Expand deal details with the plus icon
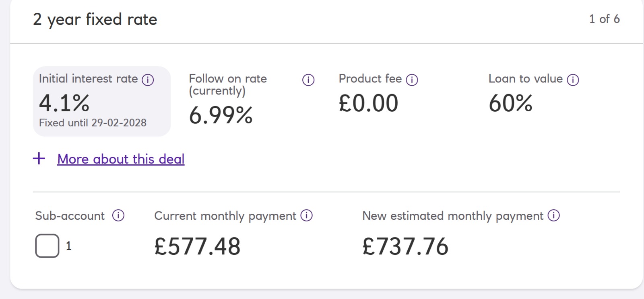 (x=39, y=159)
